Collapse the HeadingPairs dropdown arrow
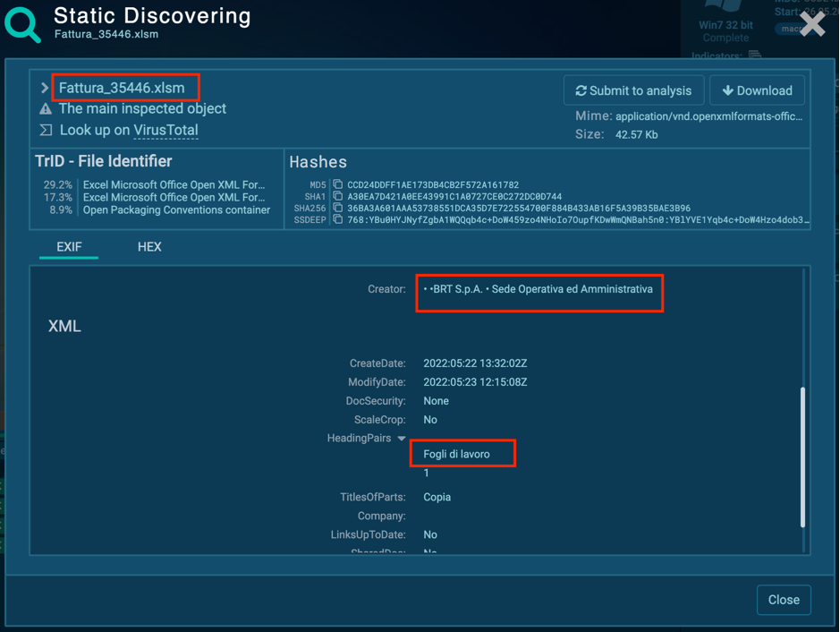 [402, 439]
